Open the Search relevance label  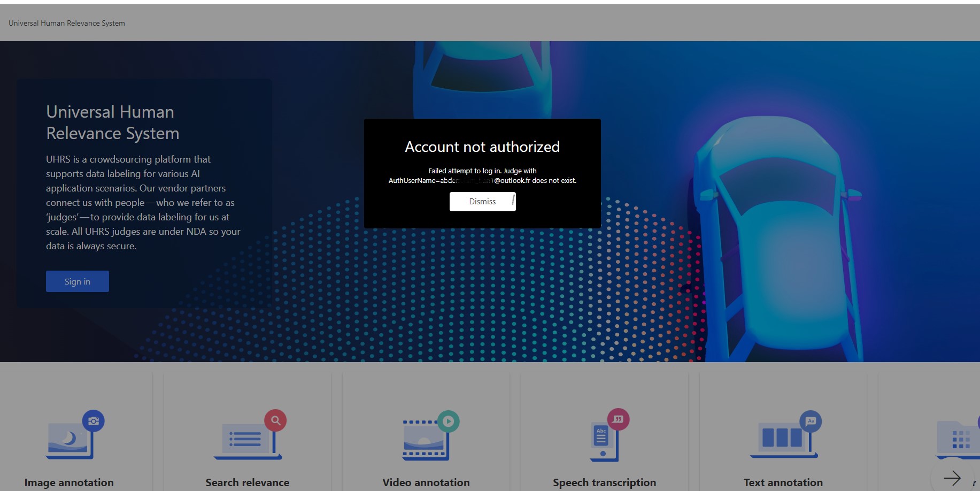pos(248,482)
